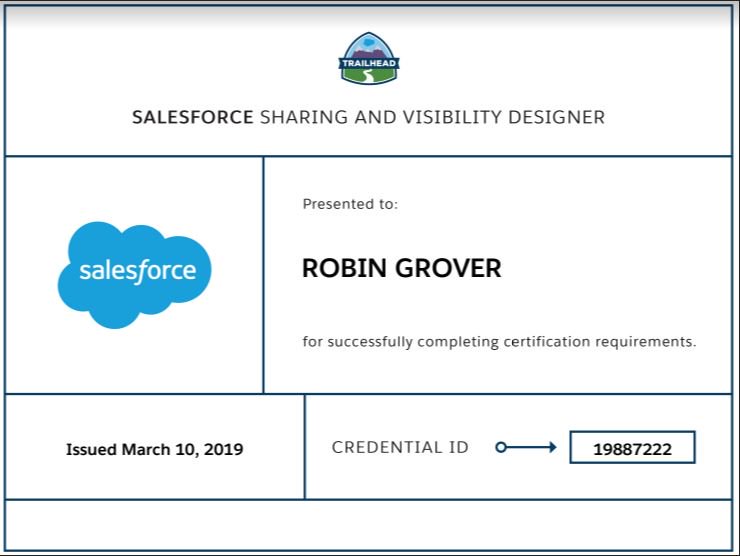Select the credential number 19887222

point(632,448)
